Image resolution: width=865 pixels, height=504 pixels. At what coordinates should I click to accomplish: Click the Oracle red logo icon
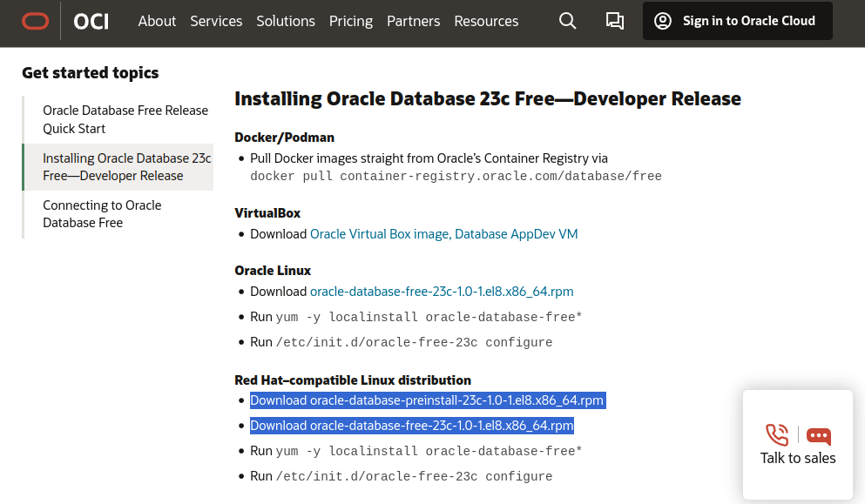(x=36, y=21)
